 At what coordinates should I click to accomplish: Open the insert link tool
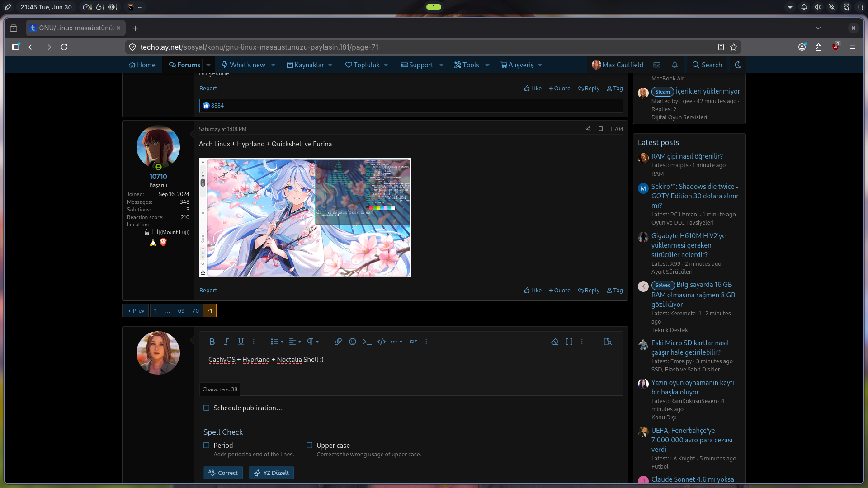point(338,342)
